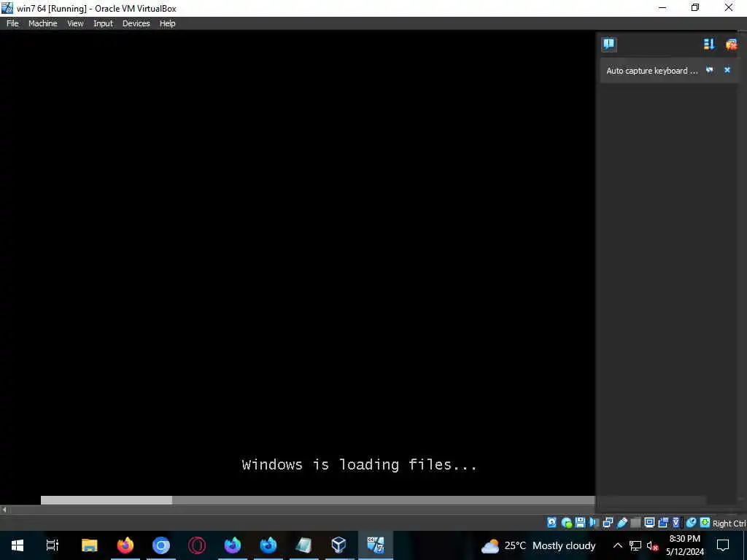Screen dimensions: 747x560
Task: Open the Windows Start menu
Action: (18, 545)
